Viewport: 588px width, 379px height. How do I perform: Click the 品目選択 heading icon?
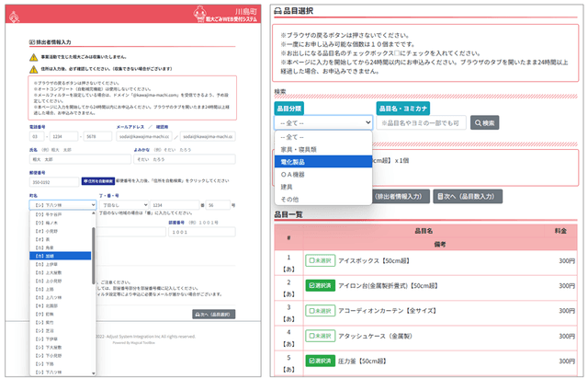[x=277, y=11]
